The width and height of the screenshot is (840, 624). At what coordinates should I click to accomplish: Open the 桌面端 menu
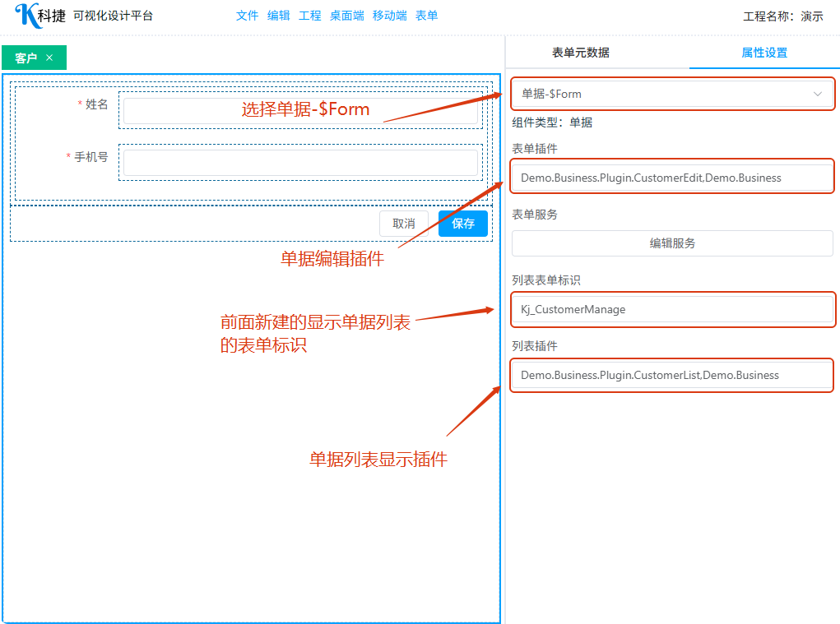pyautogui.click(x=346, y=16)
